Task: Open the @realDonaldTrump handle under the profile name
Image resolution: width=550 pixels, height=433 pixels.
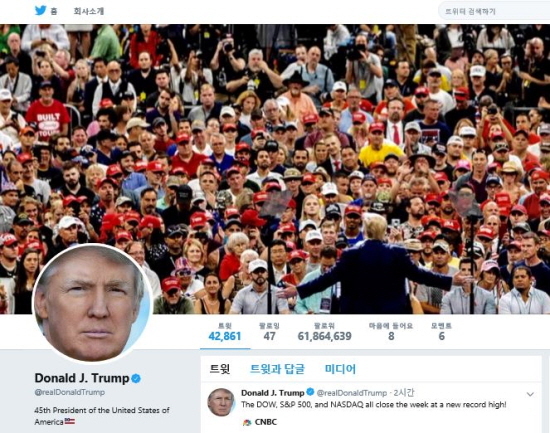Action: coord(69,392)
